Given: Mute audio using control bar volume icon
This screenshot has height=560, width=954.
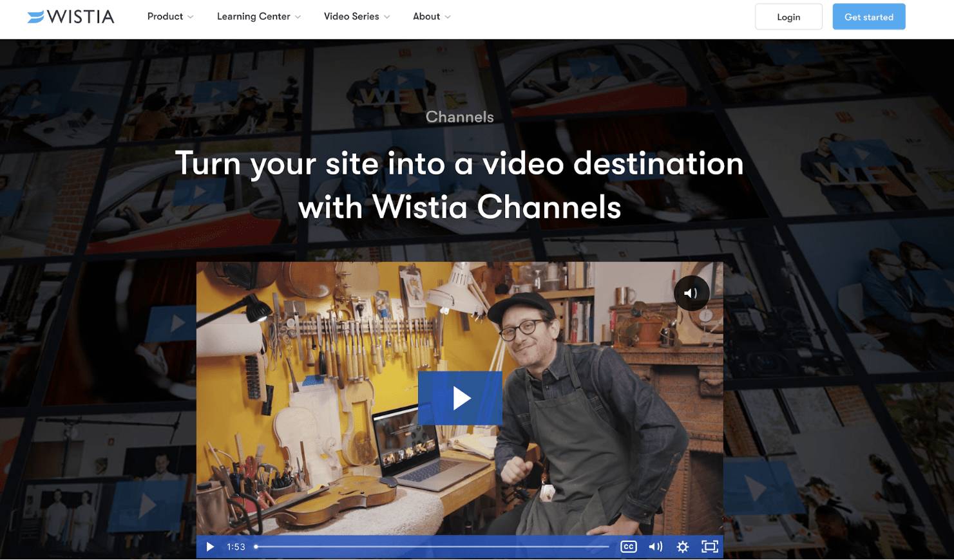Looking at the screenshot, I should tap(655, 546).
